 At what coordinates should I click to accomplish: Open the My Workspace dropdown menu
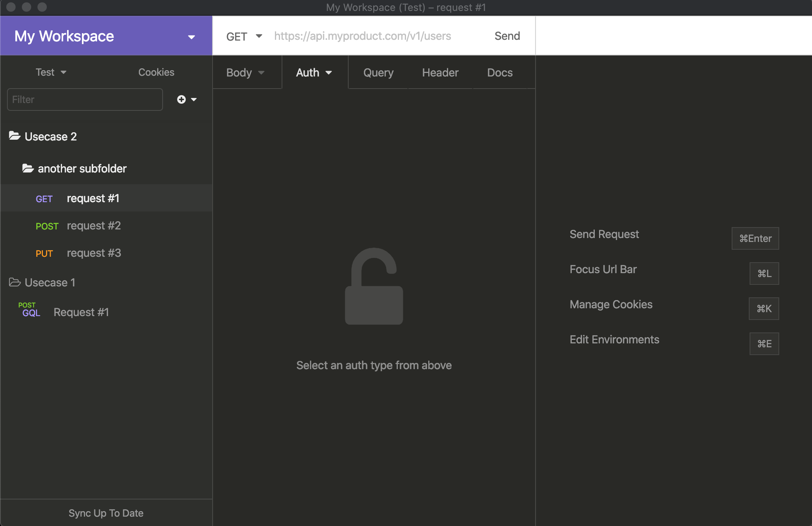tap(191, 37)
